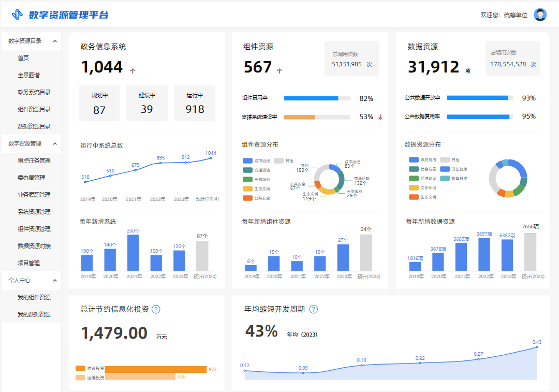Click the 规划中 87 card
This screenshot has width=559, height=392.
99,104
